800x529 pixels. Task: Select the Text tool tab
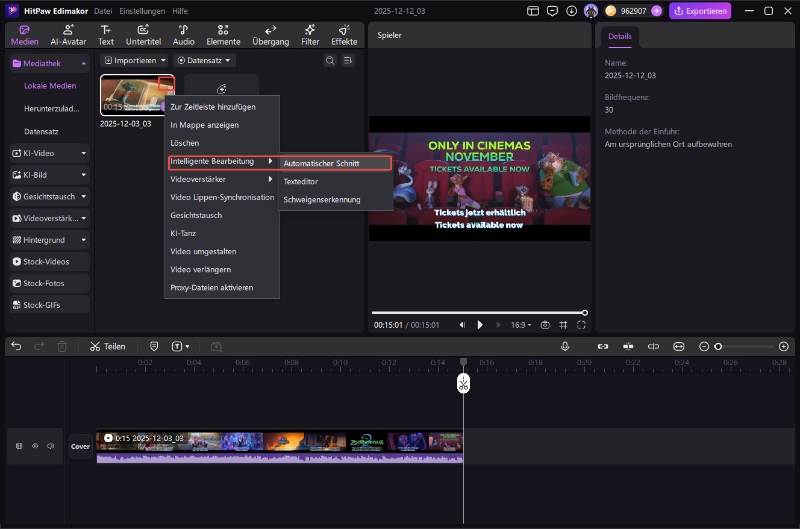coord(106,35)
